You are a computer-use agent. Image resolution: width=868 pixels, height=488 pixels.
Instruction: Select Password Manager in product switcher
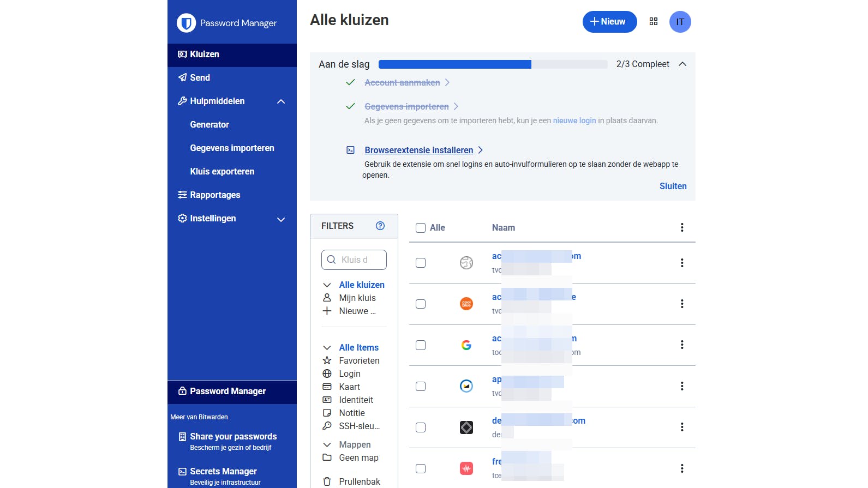pos(232,392)
